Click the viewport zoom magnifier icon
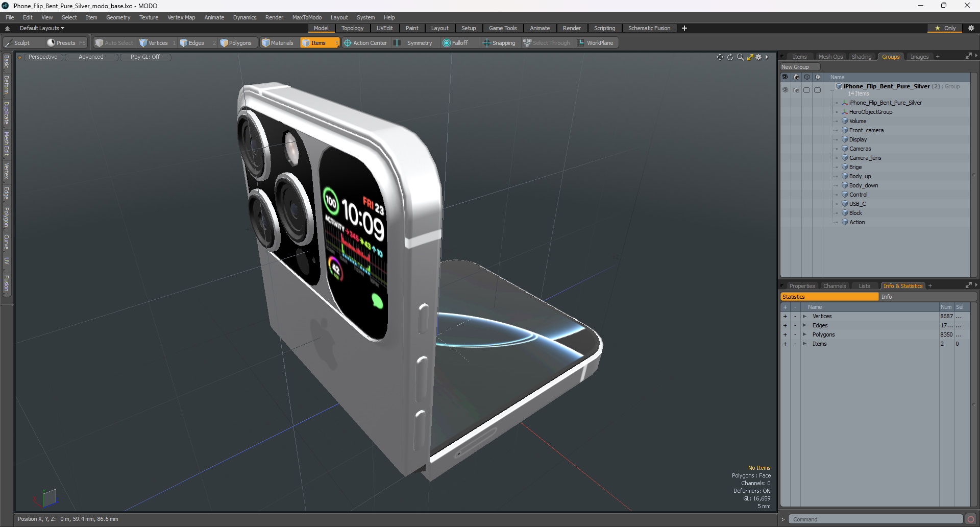The image size is (980, 527). point(740,57)
